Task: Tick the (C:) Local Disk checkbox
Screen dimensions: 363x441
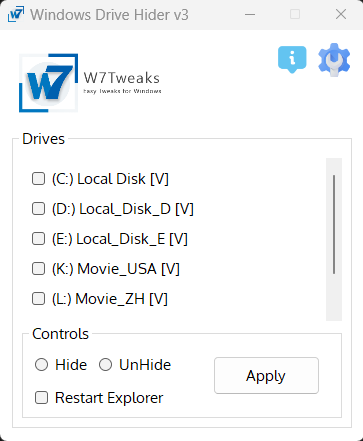Action: coord(38,179)
